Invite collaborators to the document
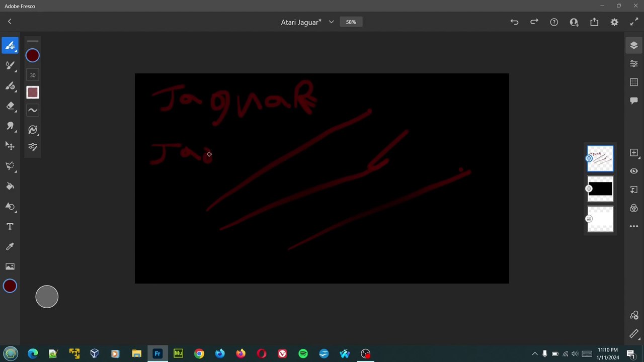 click(x=574, y=22)
